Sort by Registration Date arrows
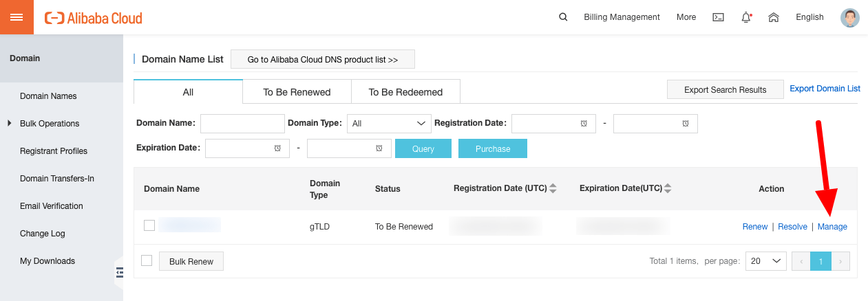Viewport: 868px width, 301px height. 553,188
